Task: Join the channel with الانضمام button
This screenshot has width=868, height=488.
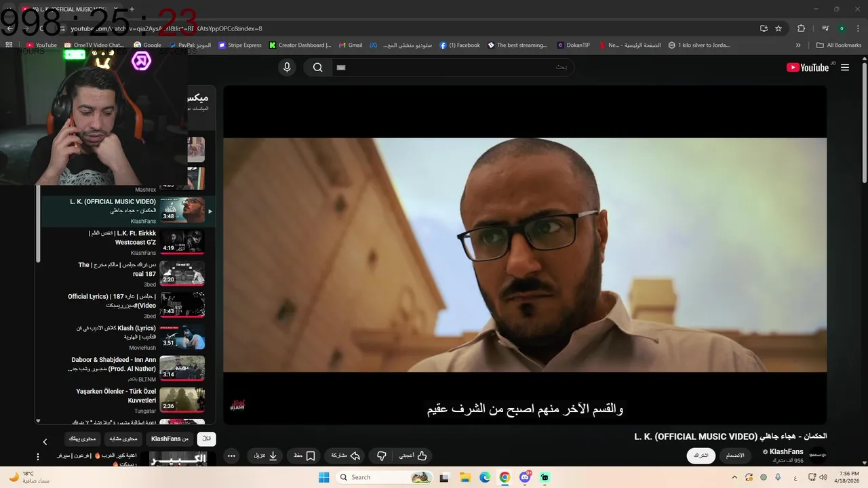Action: [x=735, y=455]
